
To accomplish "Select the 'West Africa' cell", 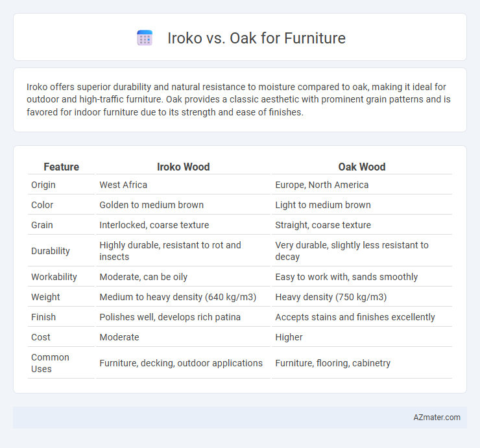I will click(123, 185).
